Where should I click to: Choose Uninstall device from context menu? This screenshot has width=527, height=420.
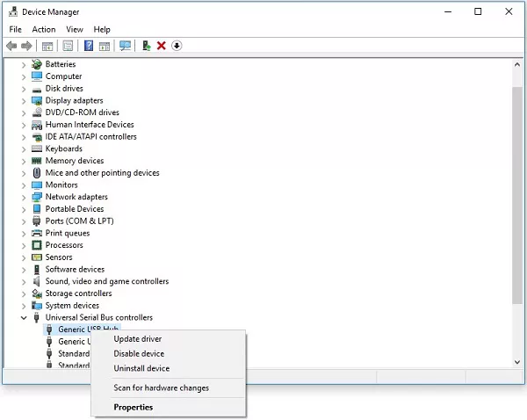pyautogui.click(x=168, y=368)
